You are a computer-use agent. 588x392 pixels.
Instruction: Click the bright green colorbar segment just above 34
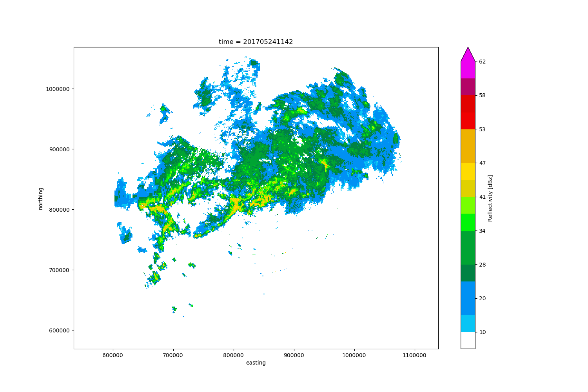tap(468, 222)
